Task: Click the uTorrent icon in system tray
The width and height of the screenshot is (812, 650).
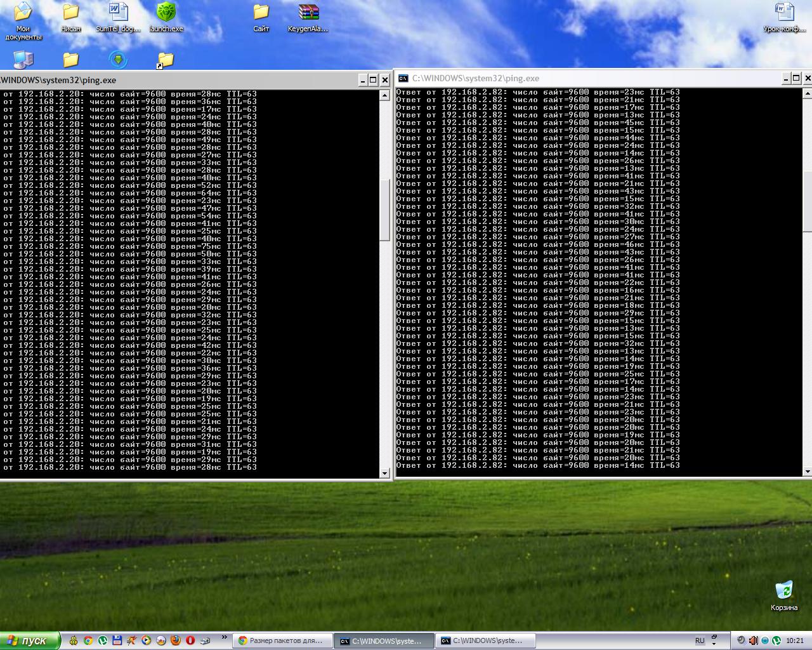Action: (x=776, y=640)
